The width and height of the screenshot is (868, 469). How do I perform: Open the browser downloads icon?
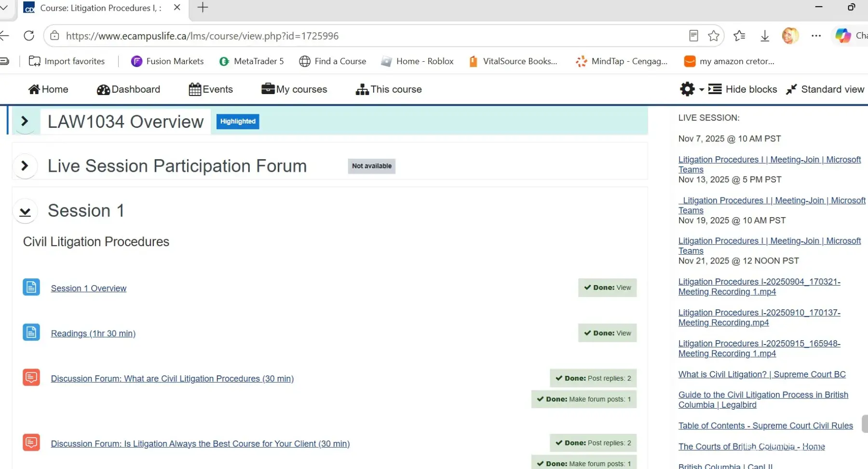tap(765, 36)
